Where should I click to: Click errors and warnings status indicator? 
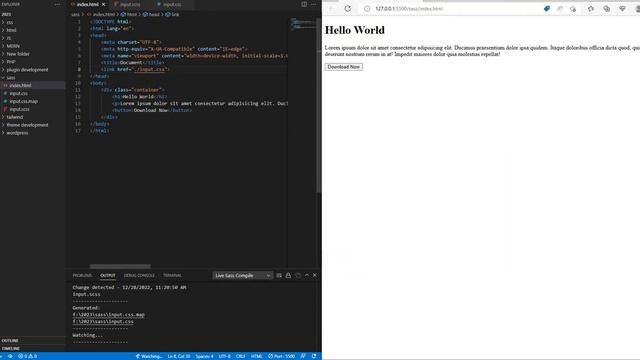pyautogui.click(x=27, y=356)
